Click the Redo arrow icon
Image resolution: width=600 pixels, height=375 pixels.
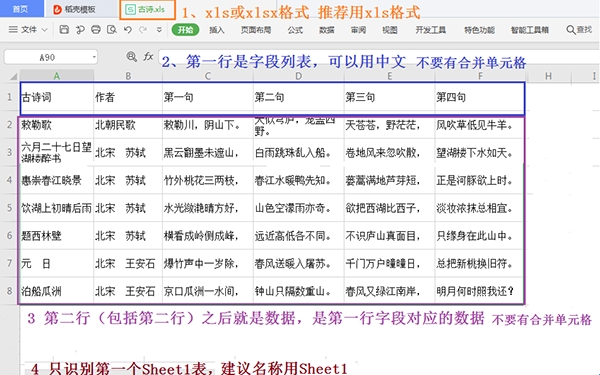[x=143, y=29]
